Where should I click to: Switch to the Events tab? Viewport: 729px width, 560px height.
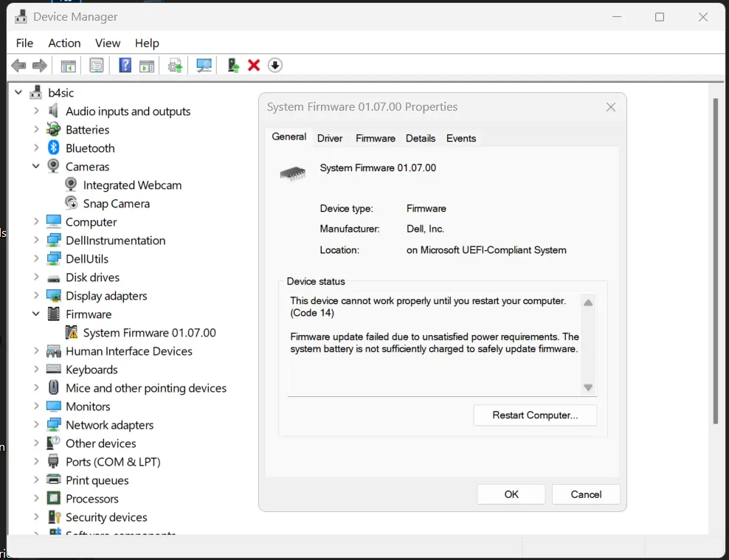point(460,139)
